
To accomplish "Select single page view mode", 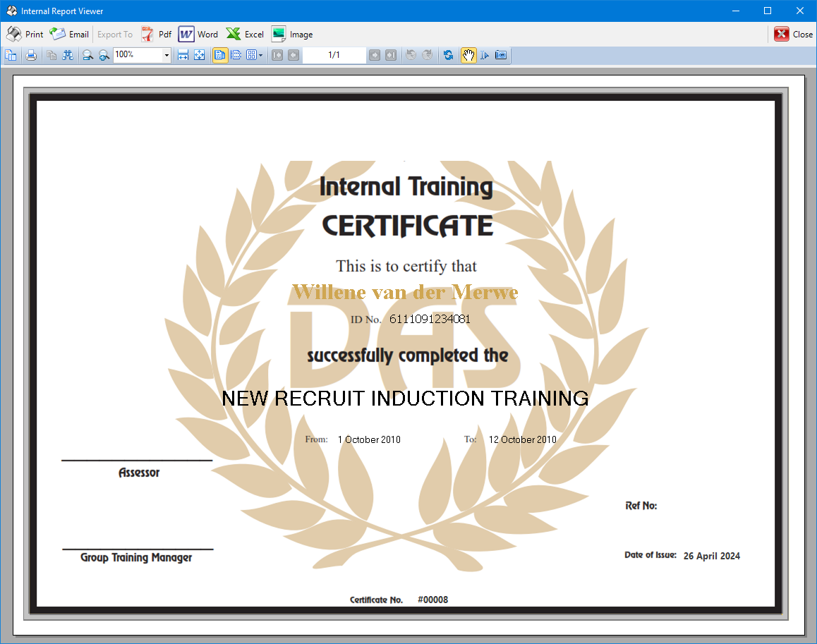I will (220, 55).
